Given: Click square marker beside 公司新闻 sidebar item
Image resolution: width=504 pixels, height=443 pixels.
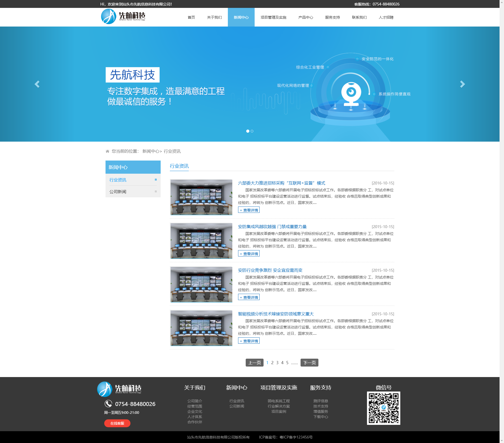Looking at the screenshot, I should click(156, 192).
